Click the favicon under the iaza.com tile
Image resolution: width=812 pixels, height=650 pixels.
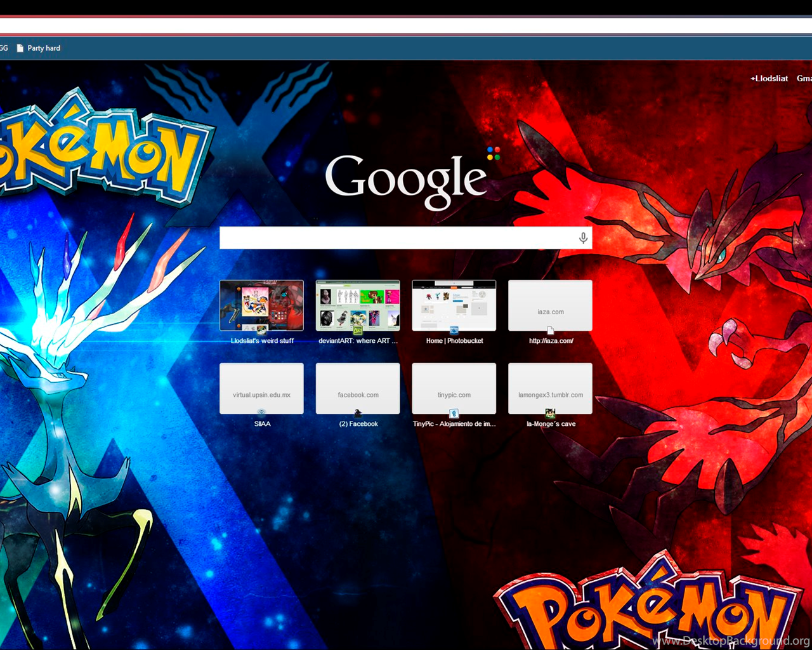[550, 330]
